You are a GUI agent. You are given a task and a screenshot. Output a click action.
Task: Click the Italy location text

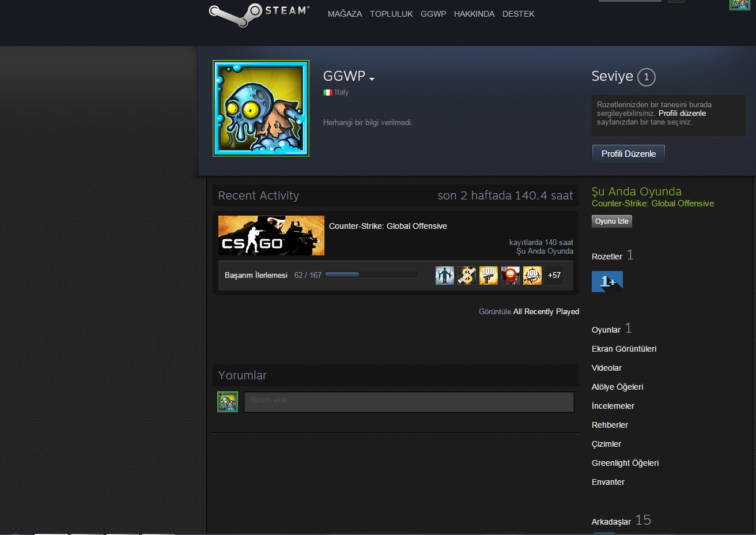click(342, 92)
